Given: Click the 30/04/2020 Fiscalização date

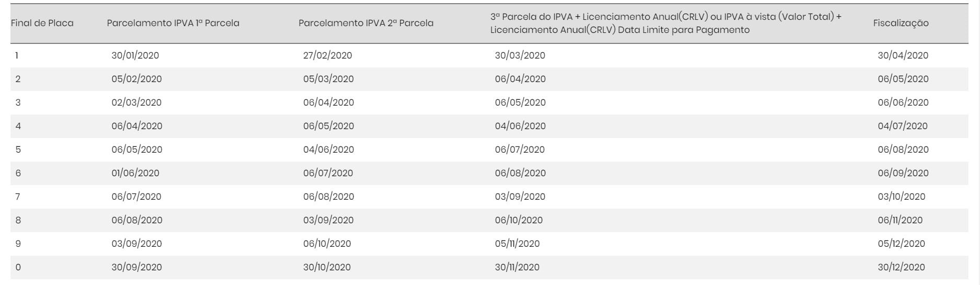Looking at the screenshot, I should point(903,55).
